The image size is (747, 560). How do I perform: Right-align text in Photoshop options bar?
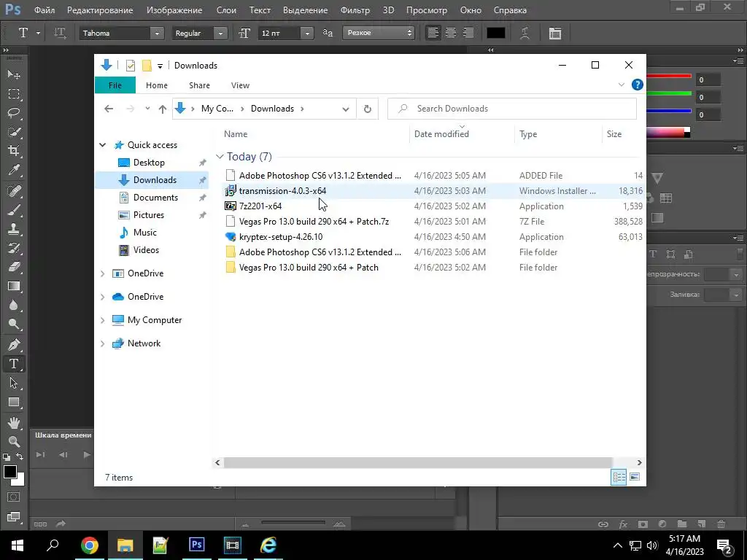coord(468,32)
